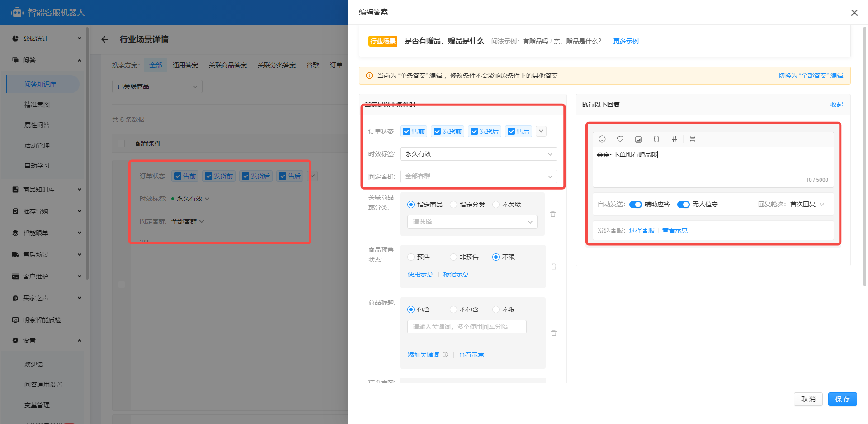Open 属性问答 in the sidebar
Image resolution: width=868 pixels, height=424 pixels.
[37, 125]
